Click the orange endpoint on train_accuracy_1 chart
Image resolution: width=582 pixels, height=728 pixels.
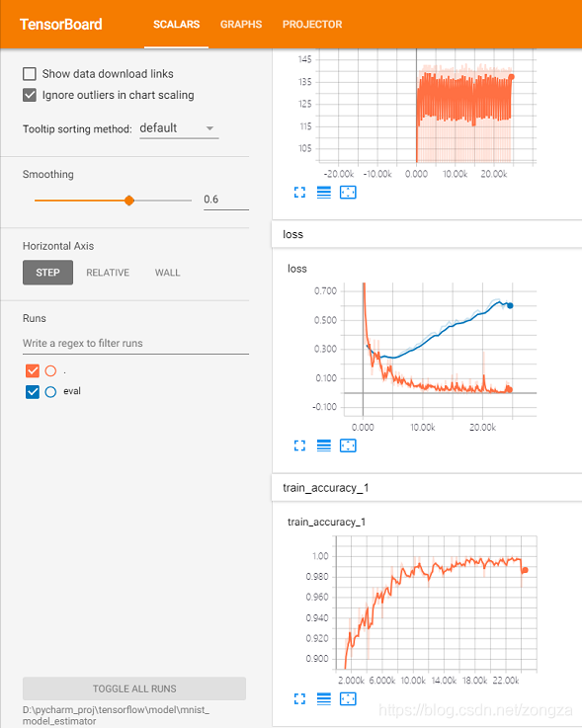pyautogui.click(x=525, y=570)
